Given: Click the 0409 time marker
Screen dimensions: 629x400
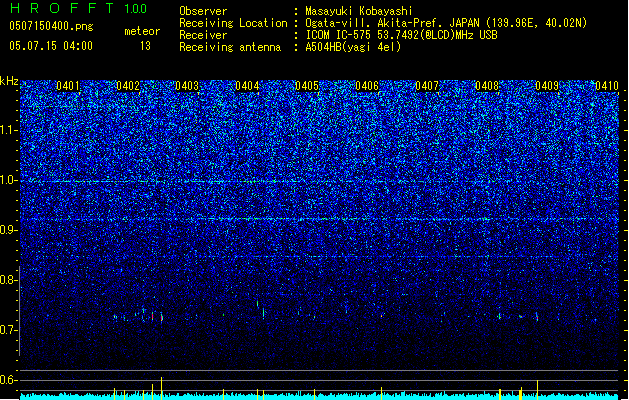Looking at the screenshot, I should [x=547, y=86].
